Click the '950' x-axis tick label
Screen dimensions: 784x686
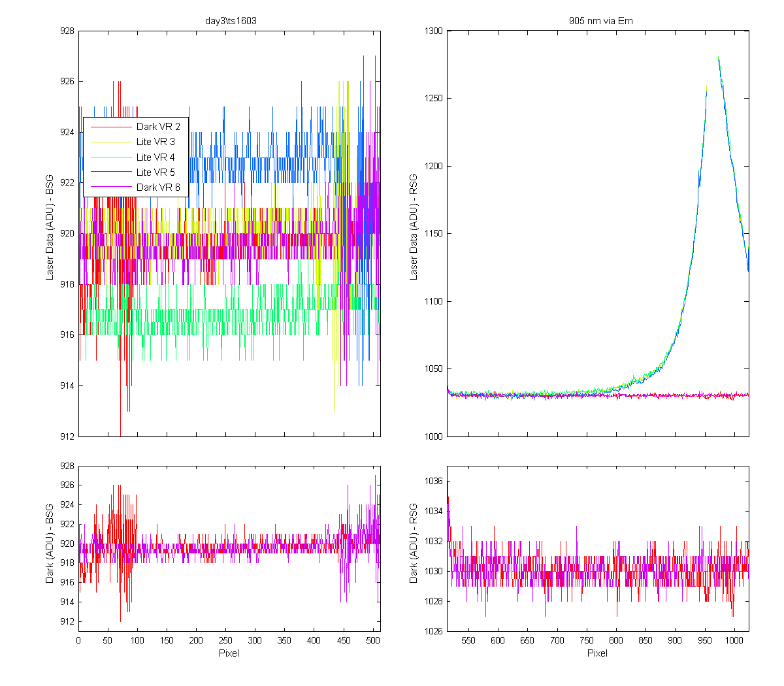[x=704, y=641]
